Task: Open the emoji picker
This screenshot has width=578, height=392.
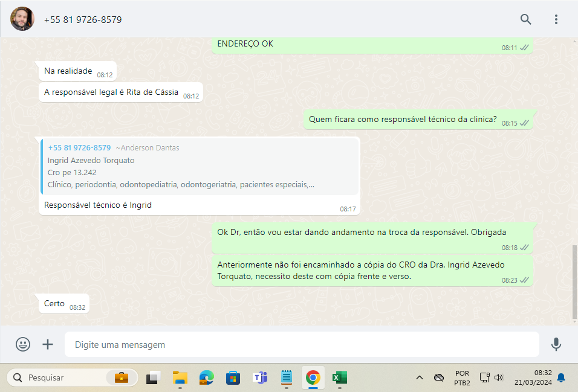Action: tap(23, 344)
